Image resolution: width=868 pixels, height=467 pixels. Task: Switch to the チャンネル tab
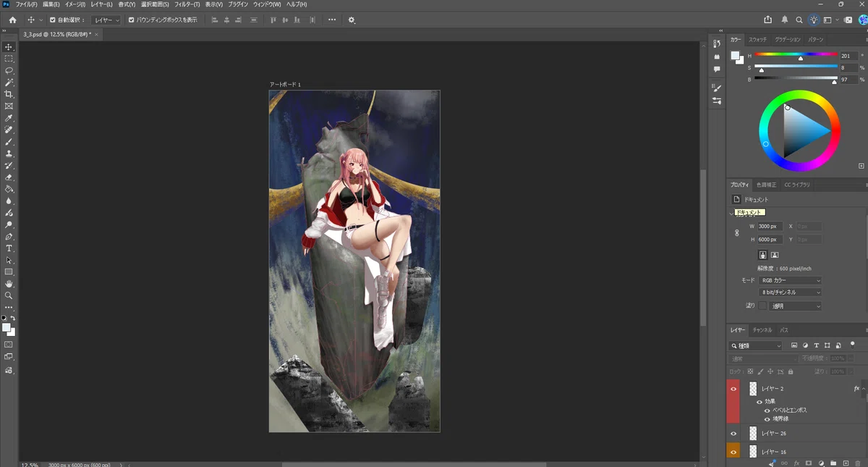point(762,330)
